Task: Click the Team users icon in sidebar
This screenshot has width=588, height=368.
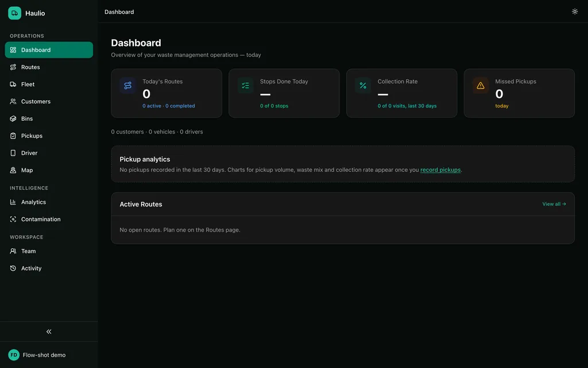Action: coord(13,251)
